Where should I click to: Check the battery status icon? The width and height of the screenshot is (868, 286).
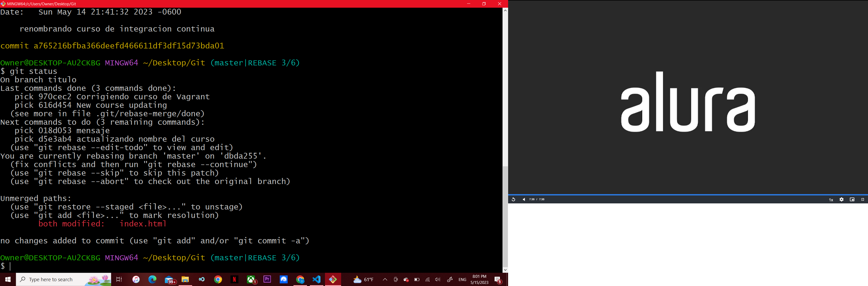click(417, 279)
